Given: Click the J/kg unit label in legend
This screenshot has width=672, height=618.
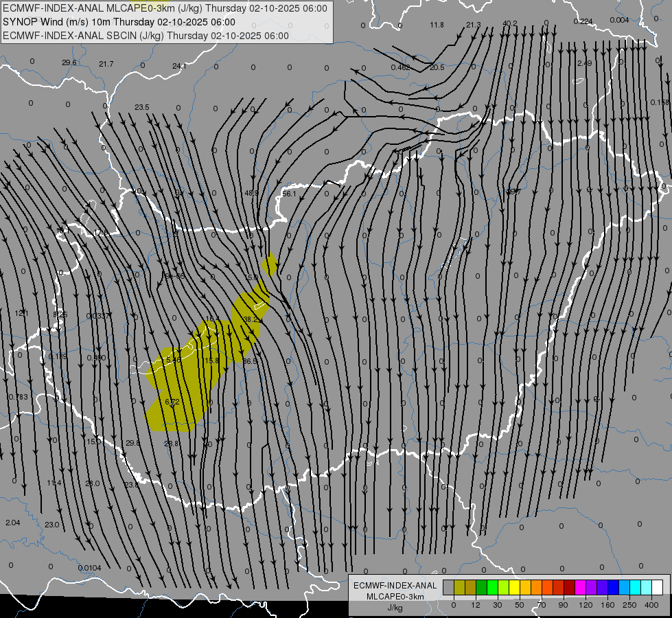Looking at the screenshot, I should pyautogui.click(x=395, y=608).
